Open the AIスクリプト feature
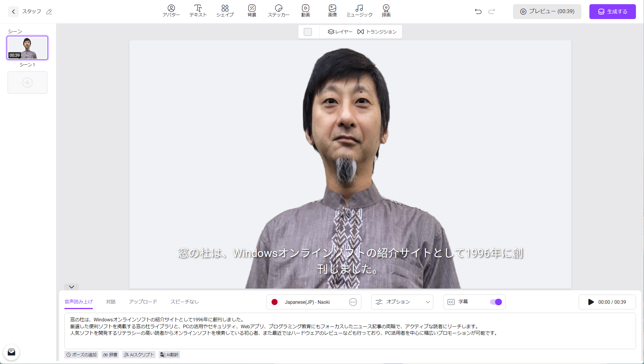 [x=138, y=354]
